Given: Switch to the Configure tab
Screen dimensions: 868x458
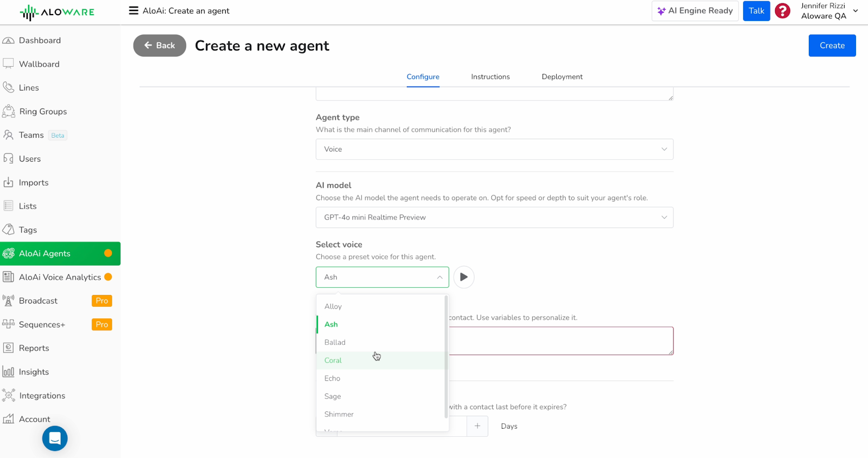Looking at the screenshot, I should [423, 76].
